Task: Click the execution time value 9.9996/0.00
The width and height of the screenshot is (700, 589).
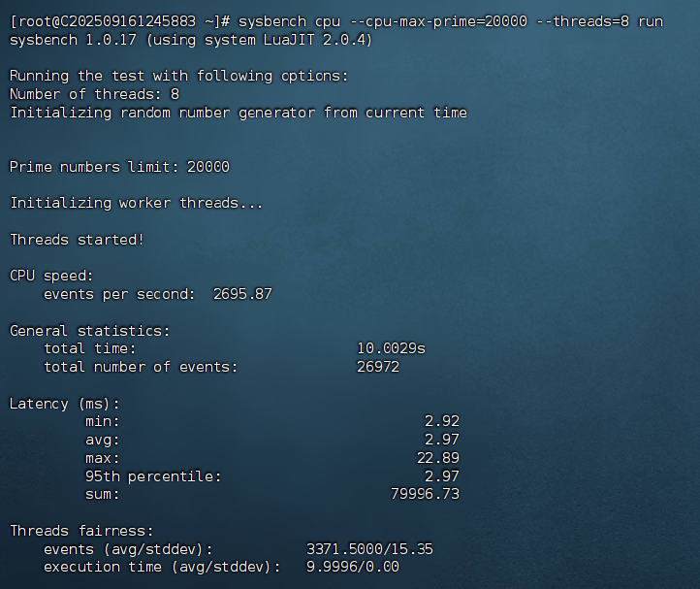Action: click(x=352, y=567)
